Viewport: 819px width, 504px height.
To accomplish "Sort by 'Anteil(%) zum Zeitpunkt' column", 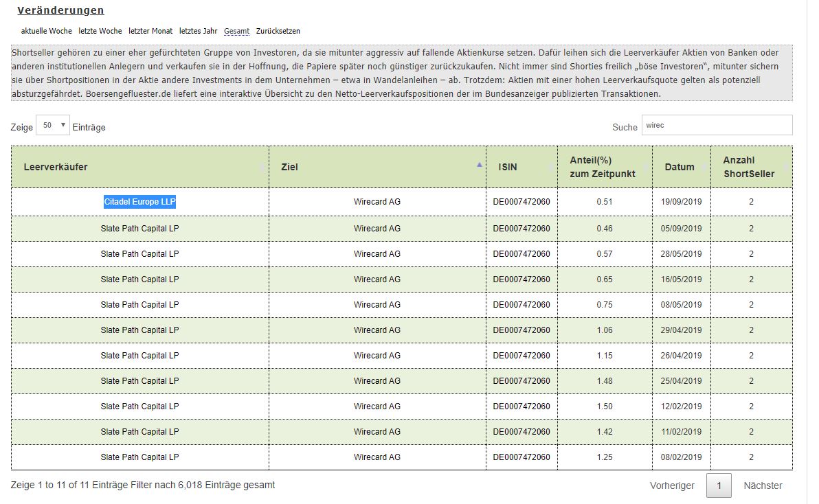I will pyautogui.click(x=603, y=167).
